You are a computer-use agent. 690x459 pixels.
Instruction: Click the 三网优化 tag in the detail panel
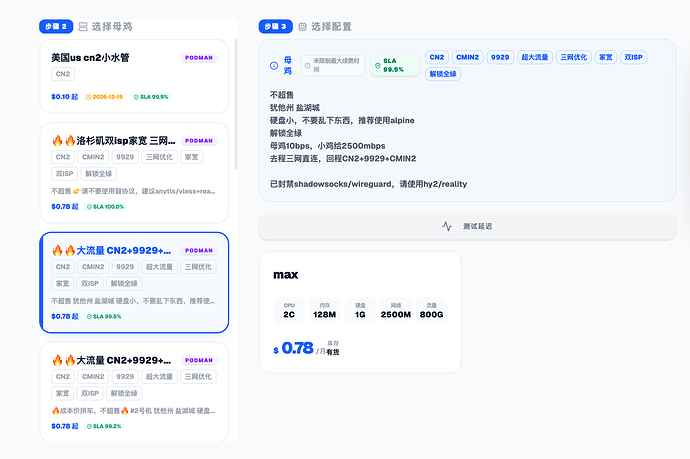(x=573, y=57)
